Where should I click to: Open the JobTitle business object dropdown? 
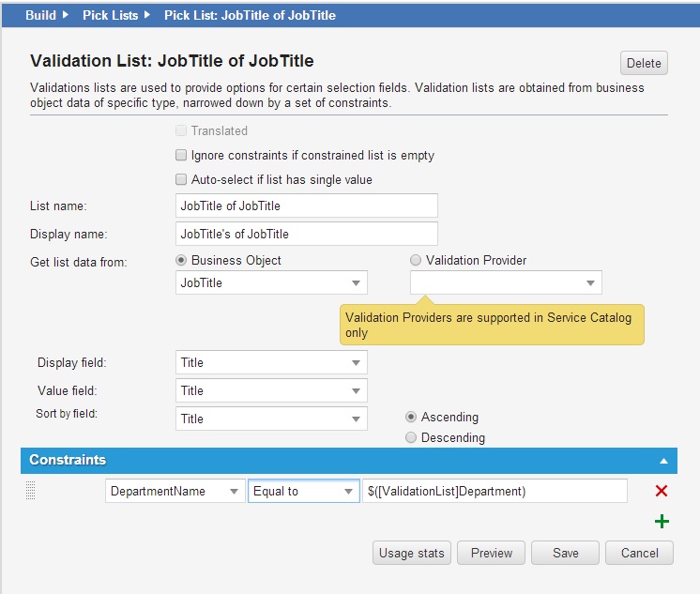pyautogui.click(x=271, y=282)
